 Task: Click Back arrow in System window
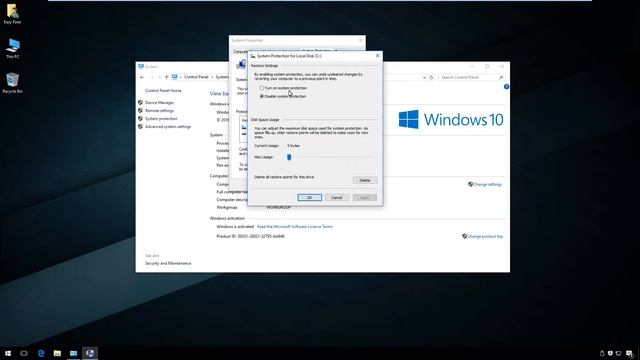(142, 77)
